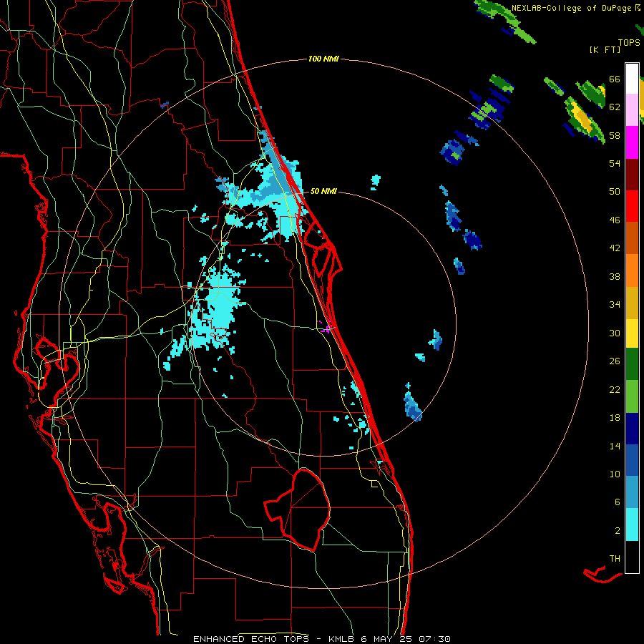Click the light pink swatch on the scale
Image resolution: width=644 pixels, height=644 pixels.
tap(632, 110)
